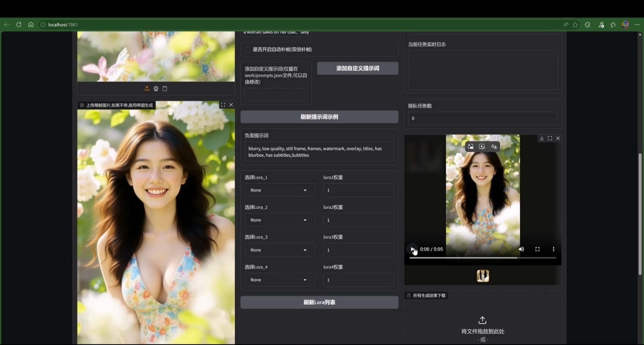
Task: Click the webcam capture icon below image
Action: click(x=156, y=88)
